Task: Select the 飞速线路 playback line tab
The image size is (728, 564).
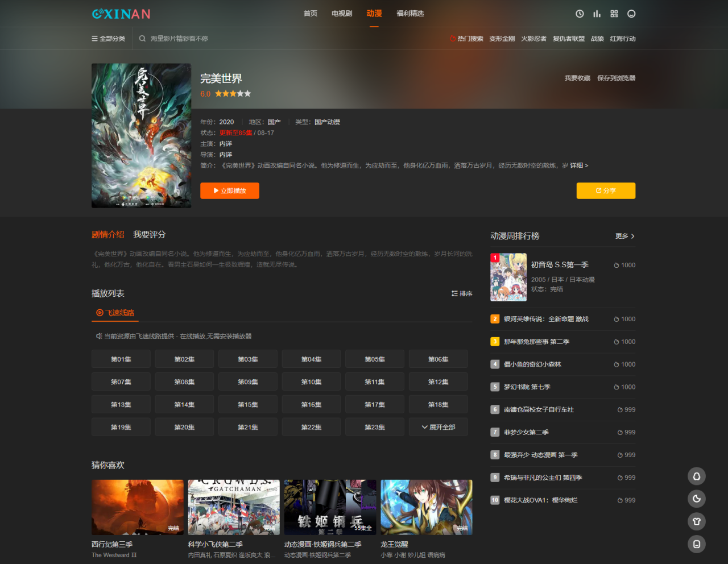Action: click(x=115, y=313)
